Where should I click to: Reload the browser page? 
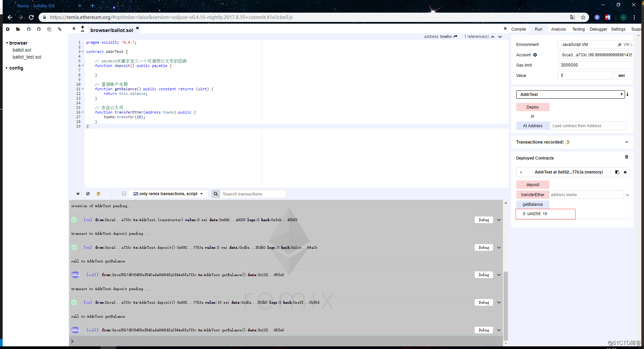[31, 17]
